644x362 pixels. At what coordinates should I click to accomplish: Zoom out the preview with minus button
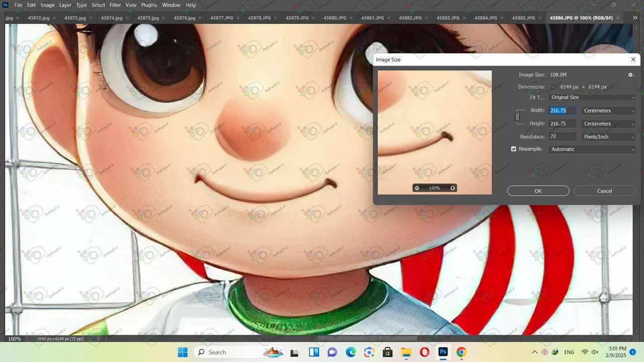417,188
